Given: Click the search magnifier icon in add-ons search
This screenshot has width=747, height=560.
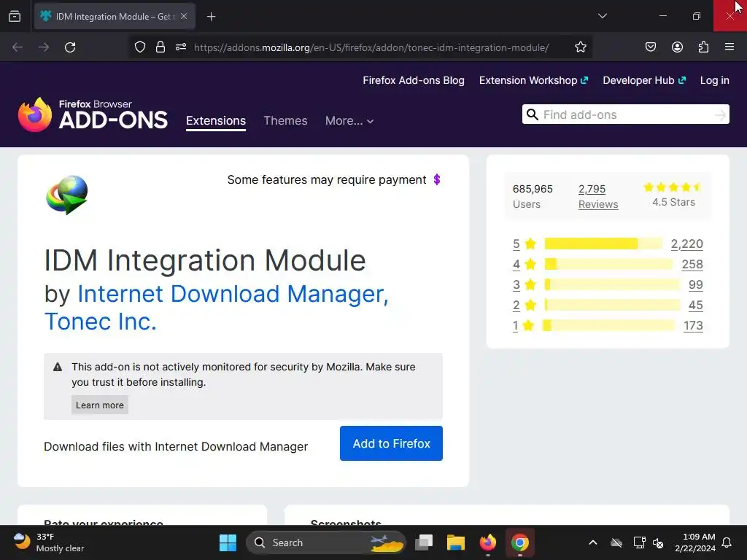Looking at the screenshot, I should tap(533, 114).
